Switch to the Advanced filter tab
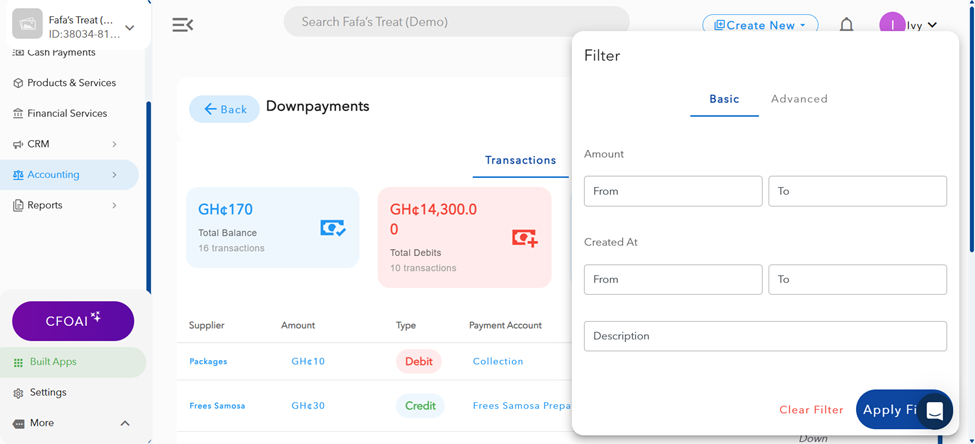This screenshot has width=975, height=444. pos(799,99)
